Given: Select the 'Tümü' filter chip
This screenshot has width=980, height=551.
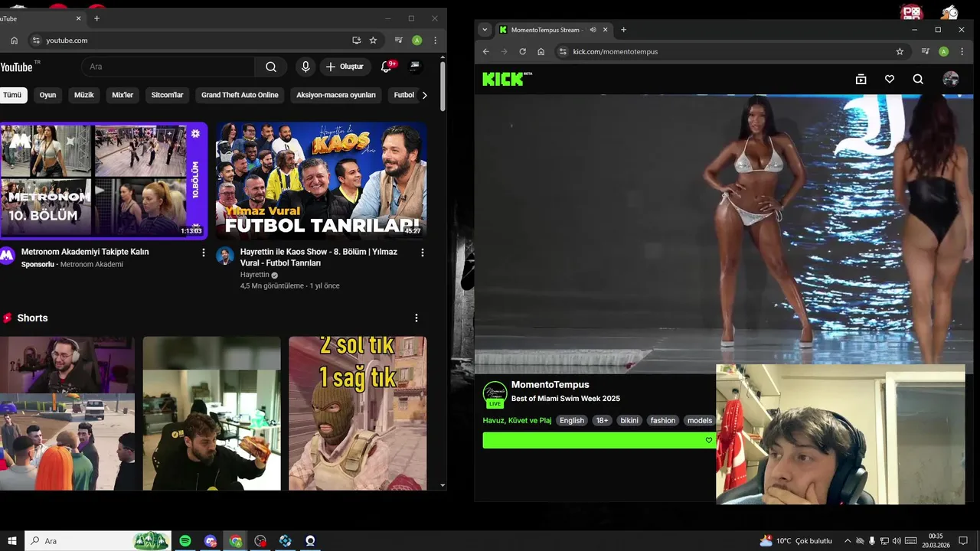Looking at the screenshot, I should point(12,95).
